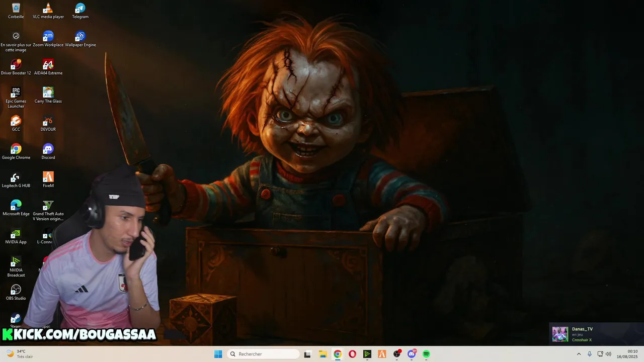The width and height of the screenshot is (644, 362).
Task: Open the weather widget showing 34°C
Action: [x=19, y=354]
